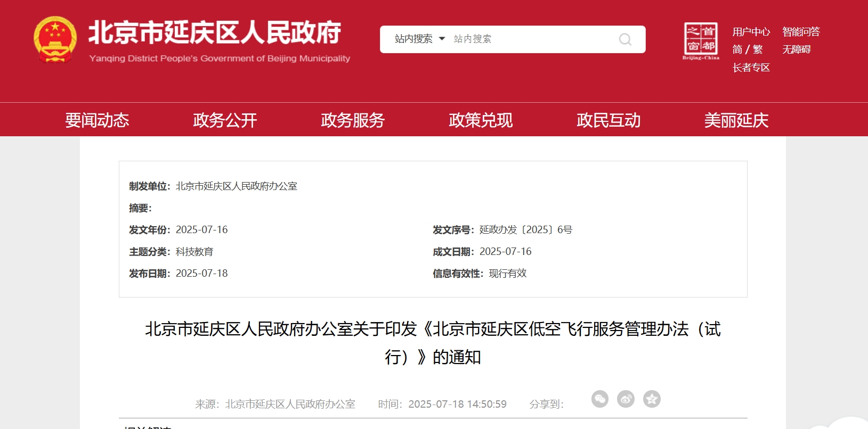Share article via WeChat icon
The width and height of the screenshot is (868, 429).
pos(600,399)
